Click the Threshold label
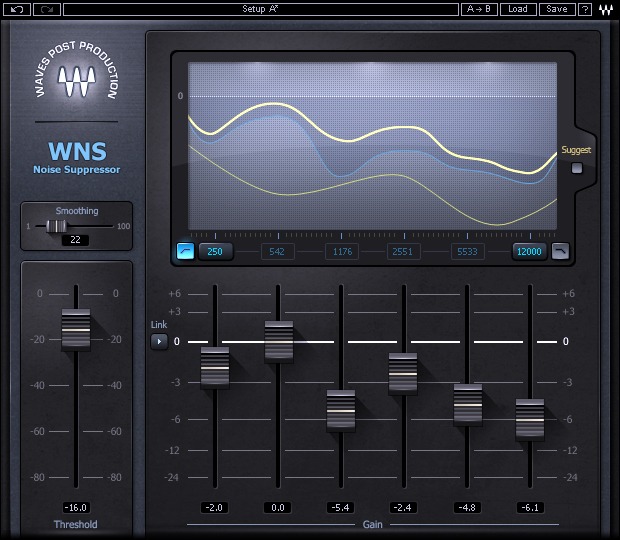Viewport: 620px width, 540px height. tap(76, 525)
